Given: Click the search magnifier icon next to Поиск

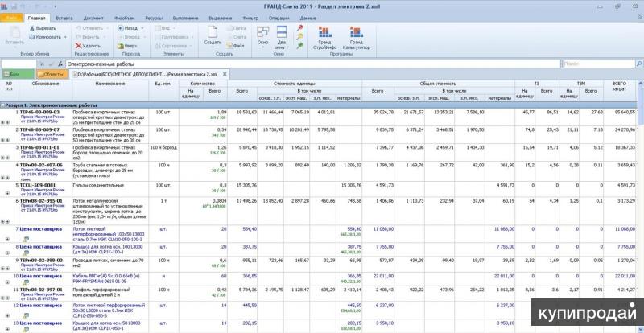Looking at the screenshot, I should 639,64.
